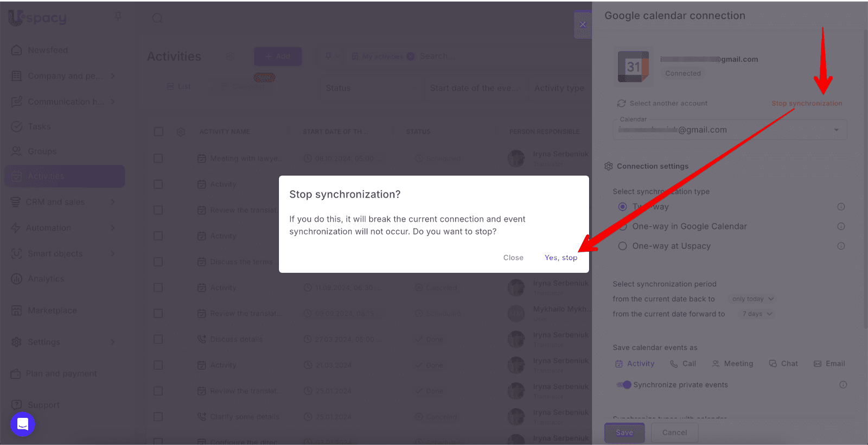Expand the Company and pe... sidebar submenu

[x=113, y=76]
